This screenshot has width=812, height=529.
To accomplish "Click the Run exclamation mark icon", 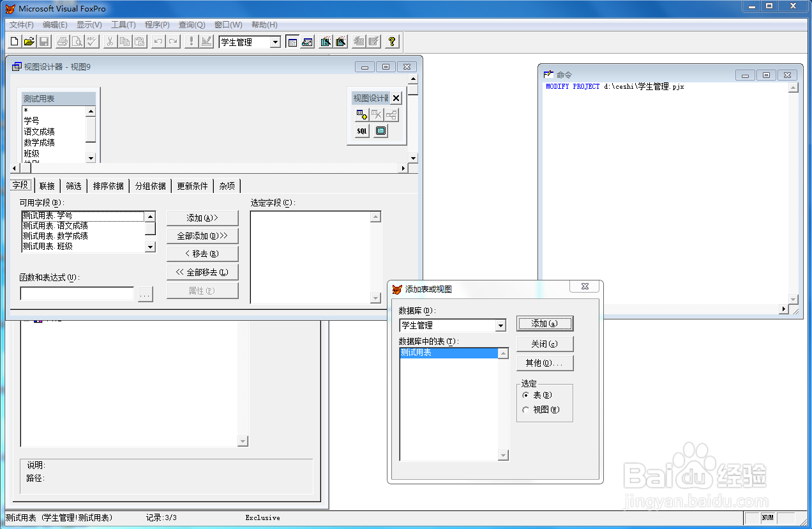I will [x=191, y=42].
